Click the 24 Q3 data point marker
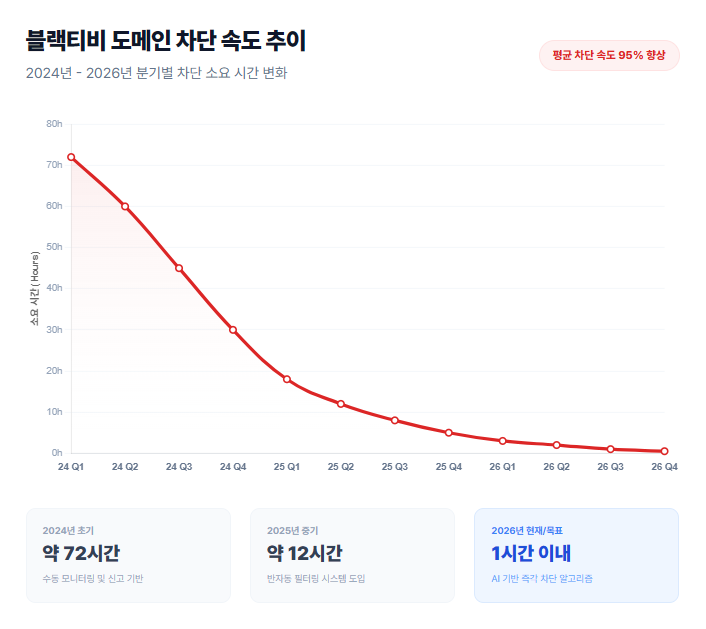 coord(179,268)
